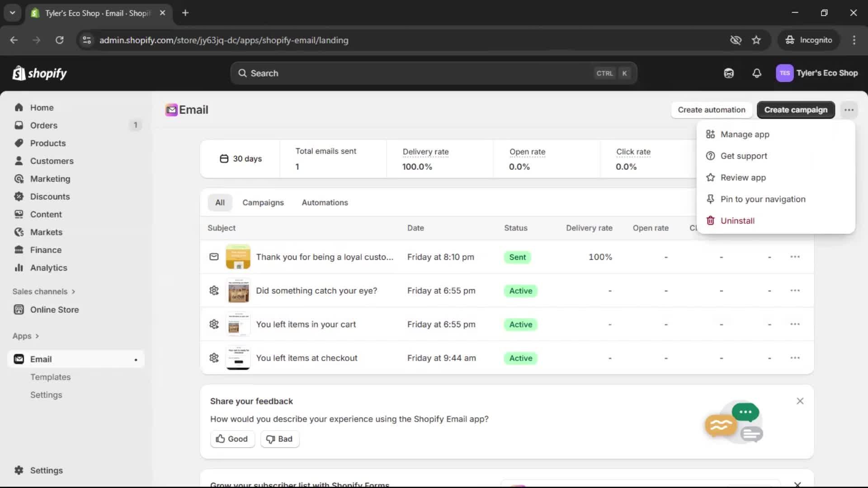
Task: Open Markets in the sidebar
Action: [x=46, y=232]
